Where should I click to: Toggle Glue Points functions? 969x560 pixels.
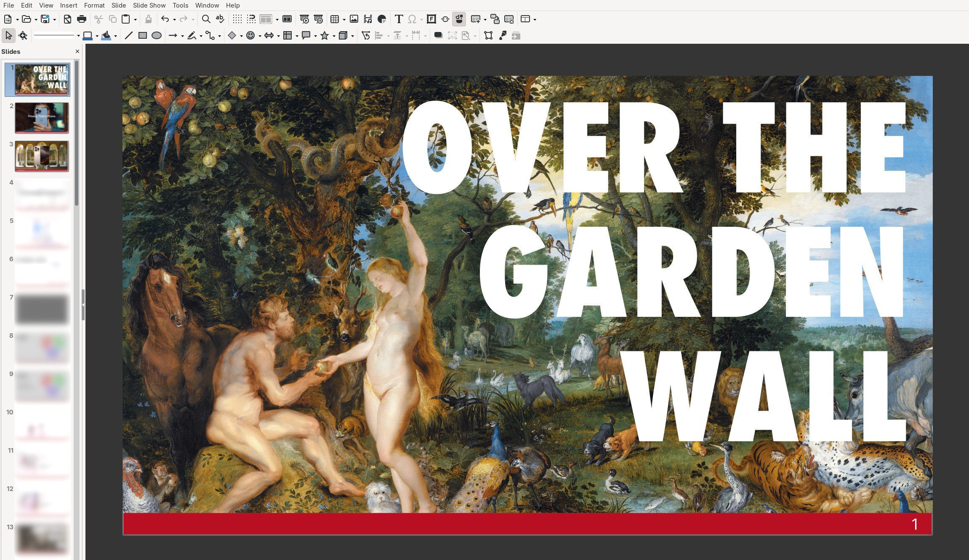click(503, 36)
